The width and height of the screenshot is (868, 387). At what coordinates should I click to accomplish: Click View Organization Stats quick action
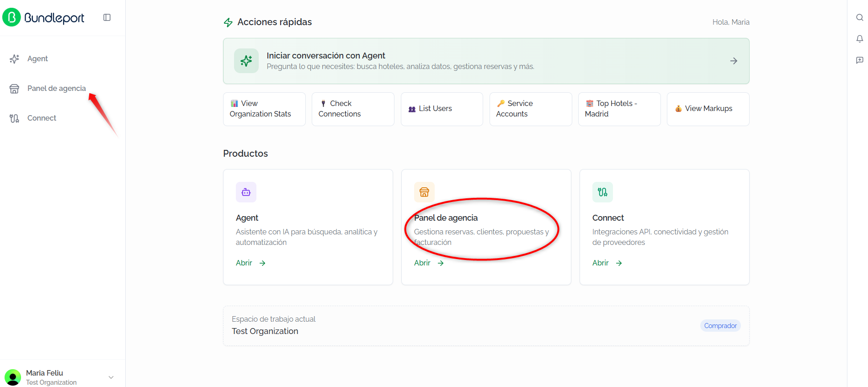click(264, 109)
